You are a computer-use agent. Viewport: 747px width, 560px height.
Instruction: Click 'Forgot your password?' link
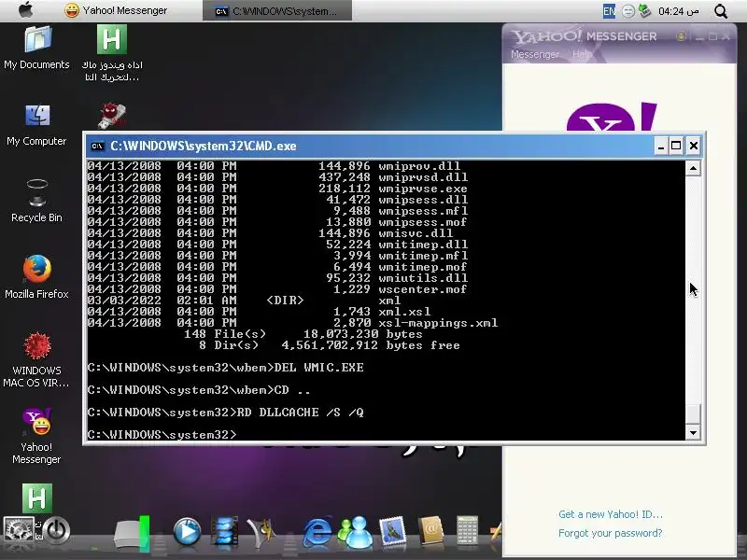coord(611,533)
